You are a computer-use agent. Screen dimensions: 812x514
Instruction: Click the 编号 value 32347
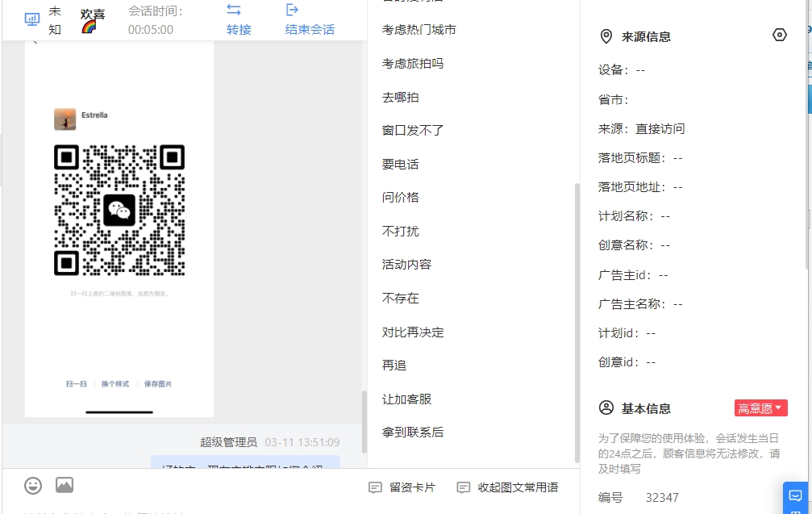(x=662, y=498)
